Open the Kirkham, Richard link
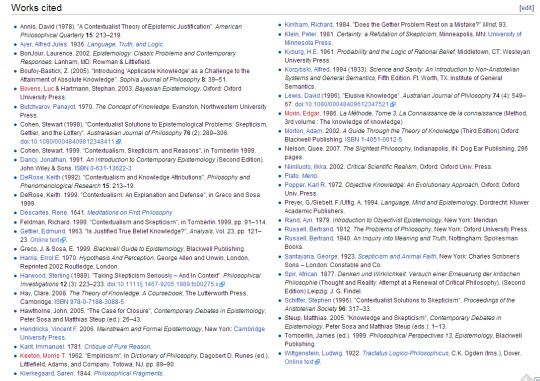The image size is (540, 381). tap(309, 25)
